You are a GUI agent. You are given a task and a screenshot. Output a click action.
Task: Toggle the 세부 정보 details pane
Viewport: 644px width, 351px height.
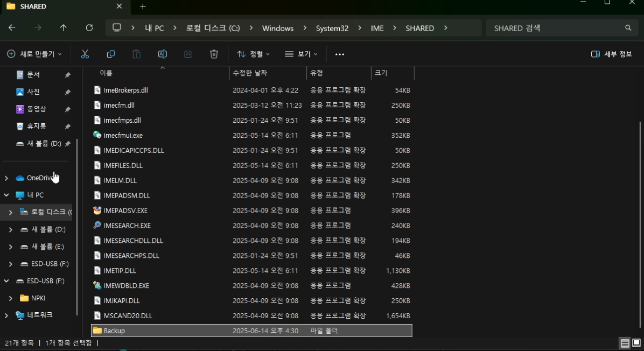tap(611, 54)
